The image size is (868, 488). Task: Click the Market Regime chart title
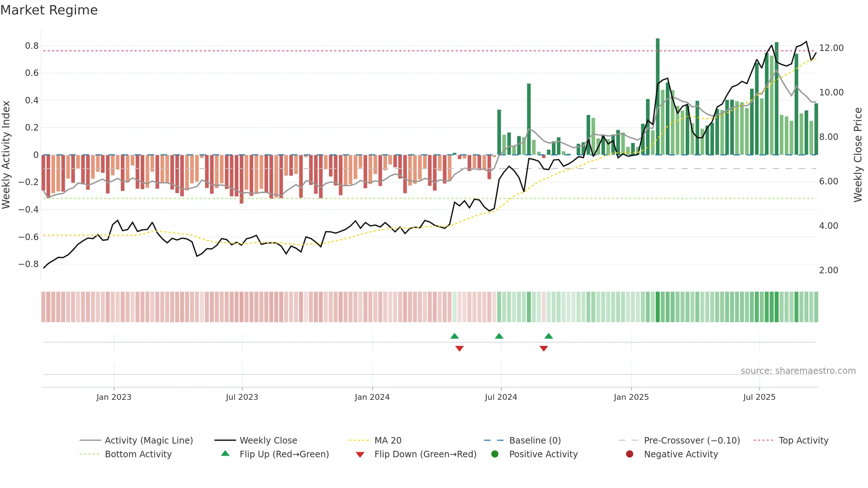(49, 10)
